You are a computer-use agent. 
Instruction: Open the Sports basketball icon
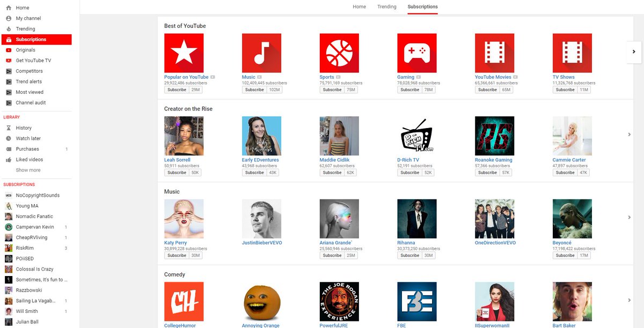click(x=339, y=53)
